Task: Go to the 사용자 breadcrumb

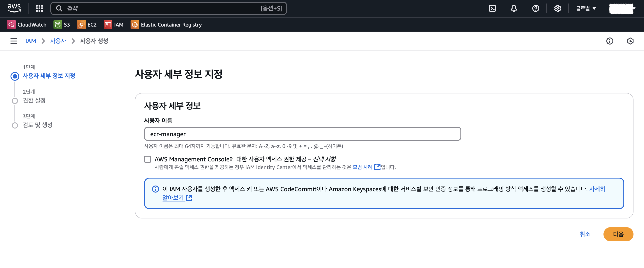Action: click(x=58, y=41)
